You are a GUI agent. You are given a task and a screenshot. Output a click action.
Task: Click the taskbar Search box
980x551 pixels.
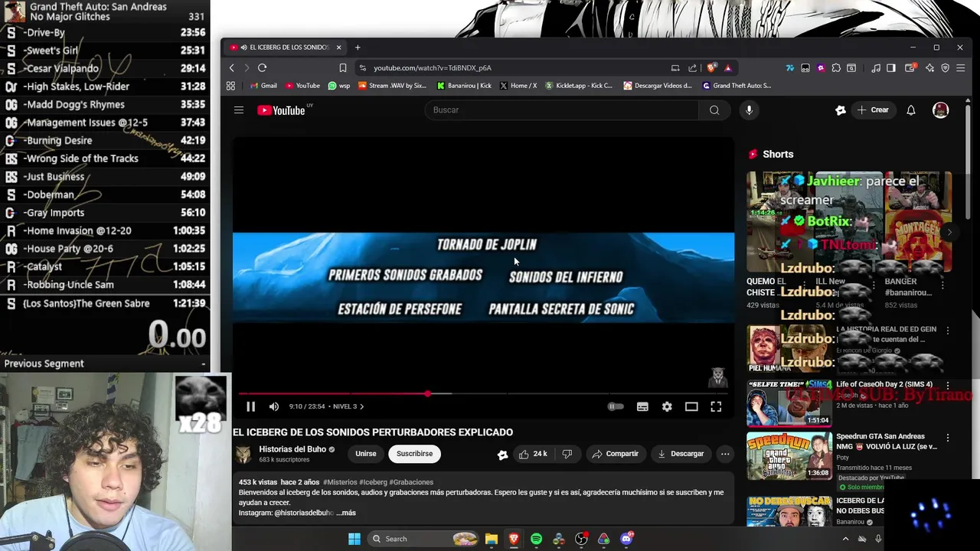click(423, 539)
